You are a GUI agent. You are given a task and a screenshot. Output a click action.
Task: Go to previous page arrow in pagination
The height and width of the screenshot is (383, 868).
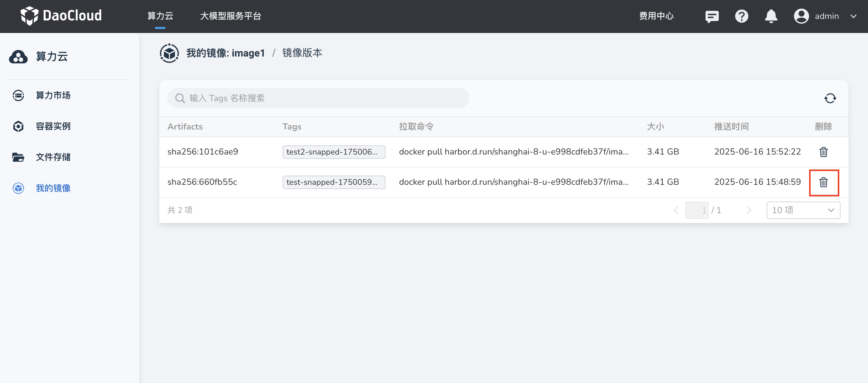click(x=676, y=210)
